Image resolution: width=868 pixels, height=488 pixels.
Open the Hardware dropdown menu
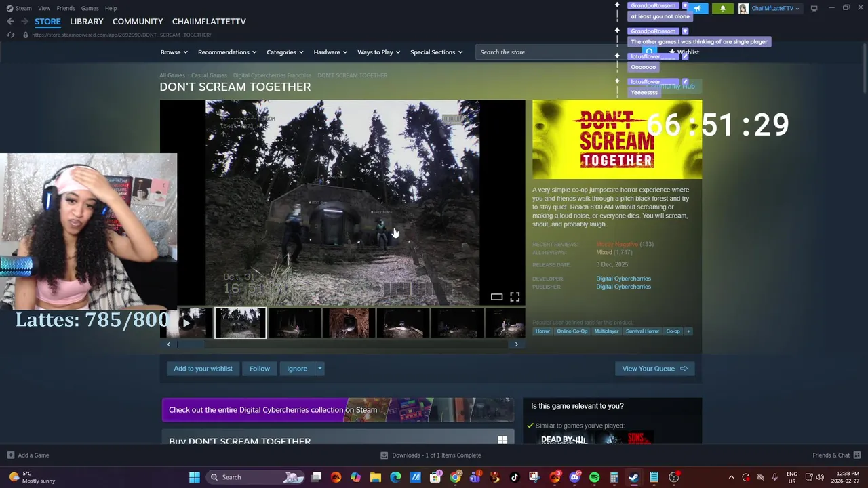(330, 52)
